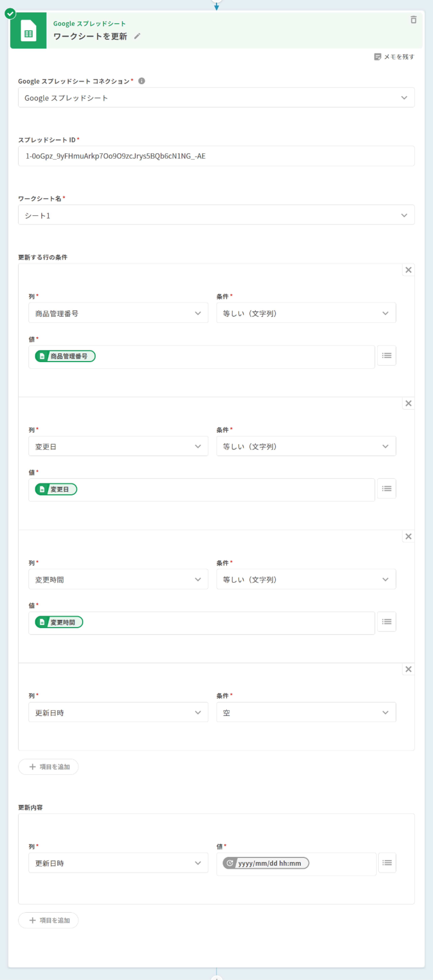Open the list picker icon beside the 商品管理番号 value
Image resolution: width=433 pixels, height=980 pixels.
(x=387, y=356)
